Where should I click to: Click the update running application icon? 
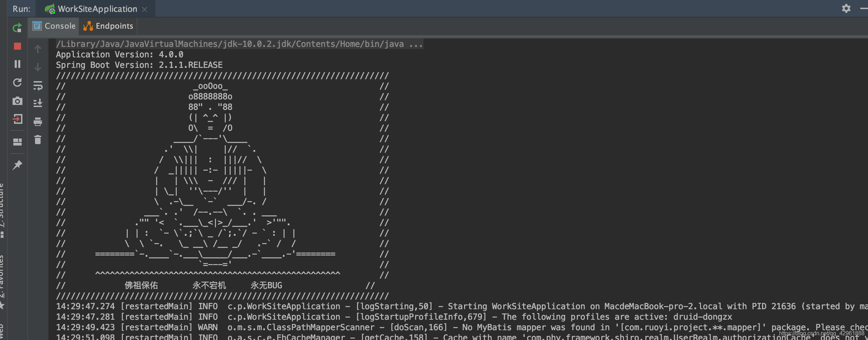click(x=17, y=83)
